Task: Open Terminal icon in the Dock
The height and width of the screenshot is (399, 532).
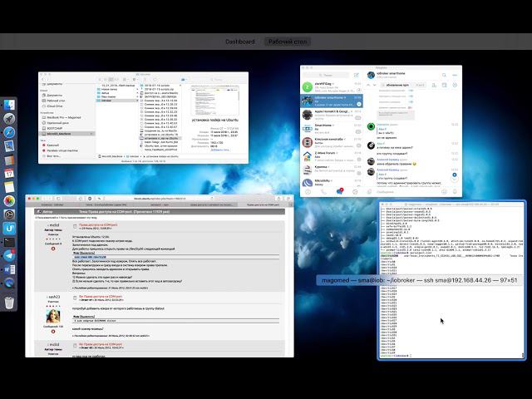Action: point(9,242)
